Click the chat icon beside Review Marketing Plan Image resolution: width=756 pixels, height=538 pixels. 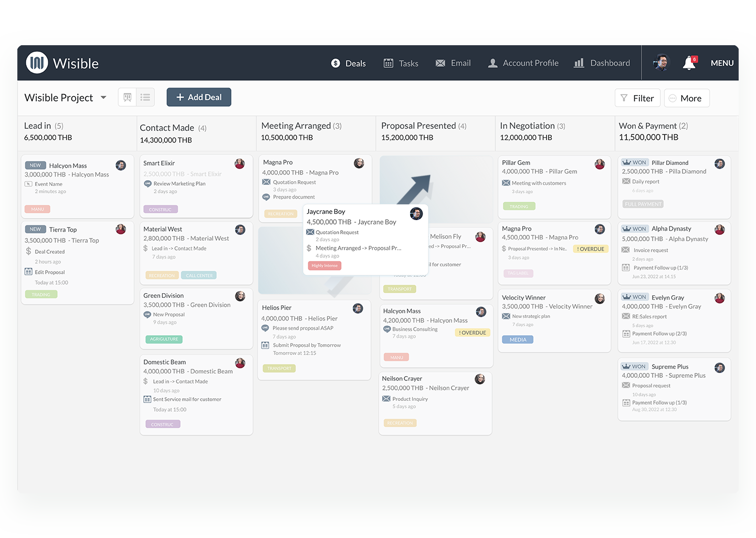[x=148, y=184]
